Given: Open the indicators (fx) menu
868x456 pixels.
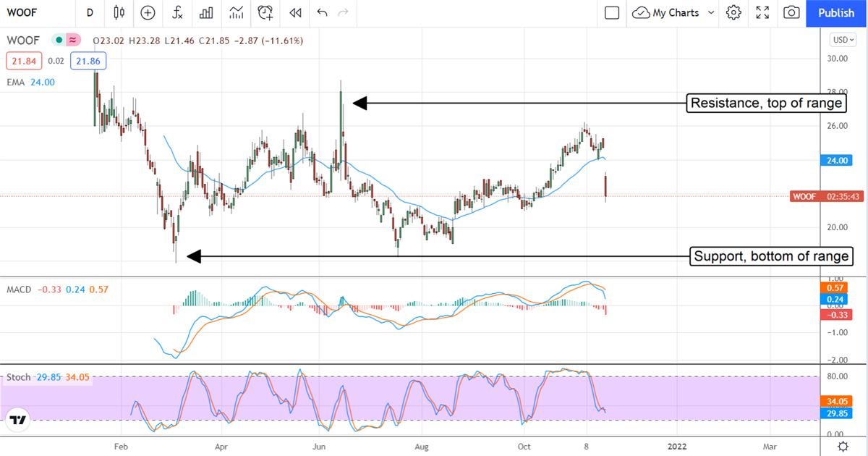Looking at the screenshot, I should [x=177, y=12].
